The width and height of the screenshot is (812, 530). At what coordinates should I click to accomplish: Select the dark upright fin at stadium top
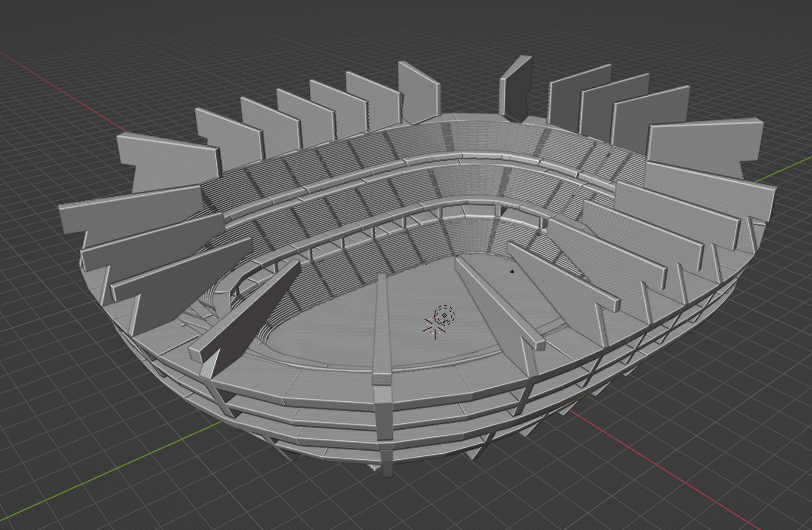(x=516, y=90)
